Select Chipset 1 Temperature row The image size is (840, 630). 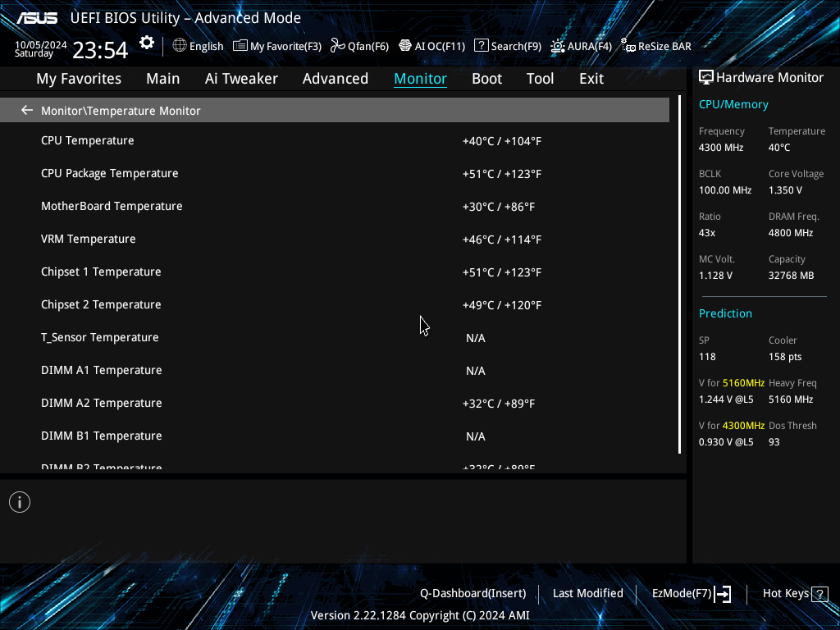click(335, 272)
